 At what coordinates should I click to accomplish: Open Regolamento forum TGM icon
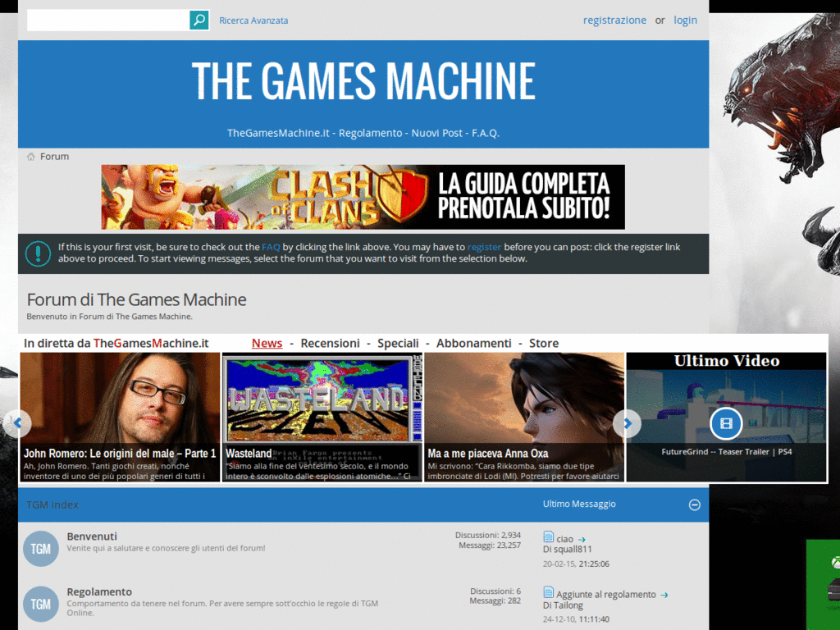point(41,605)
